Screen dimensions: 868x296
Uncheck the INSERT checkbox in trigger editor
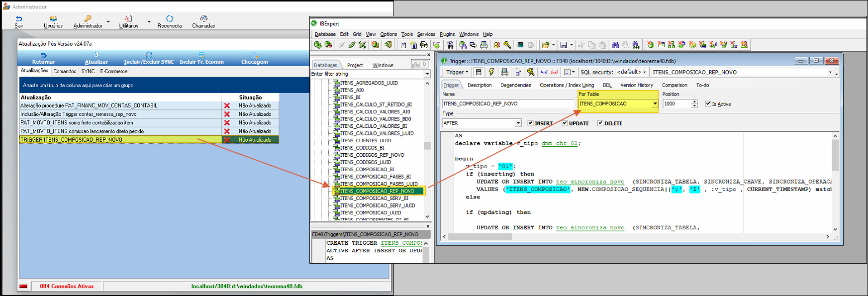point(530,123)
